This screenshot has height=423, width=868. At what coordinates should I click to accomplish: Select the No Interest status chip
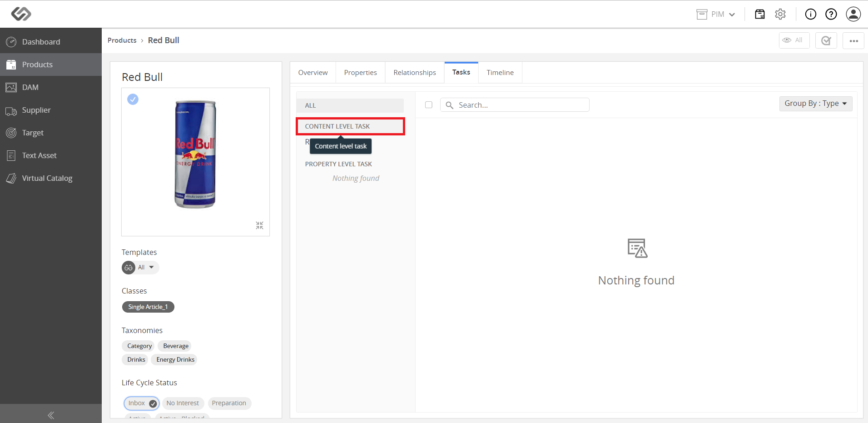(x=183, y=403)
